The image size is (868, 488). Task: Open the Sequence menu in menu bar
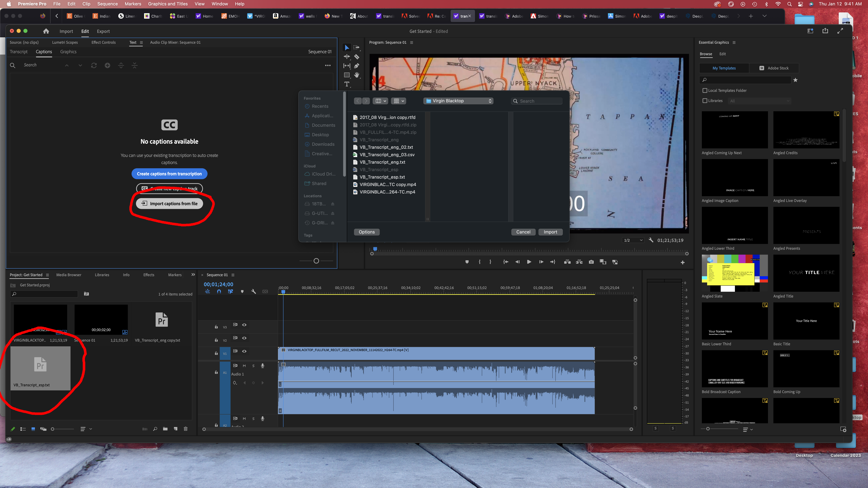click(107, 4)
